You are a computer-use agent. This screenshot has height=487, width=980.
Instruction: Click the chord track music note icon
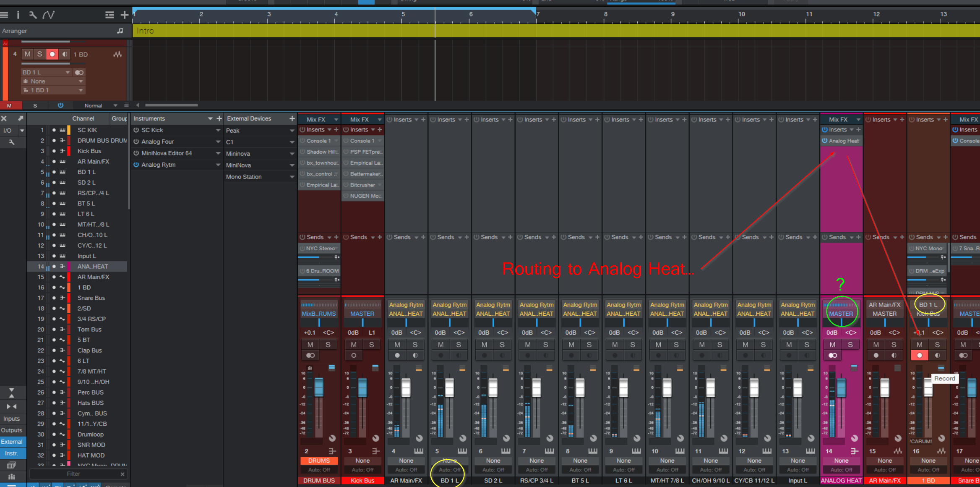(x=120, y=31)
